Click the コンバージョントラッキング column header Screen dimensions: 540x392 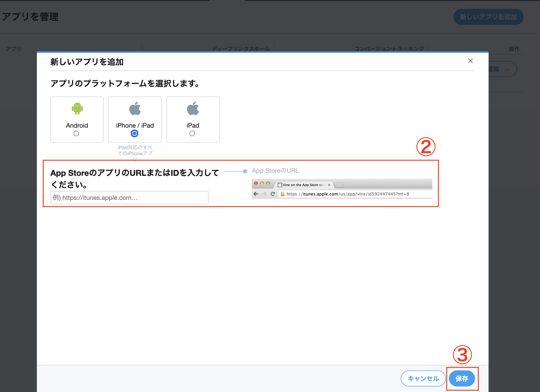(x=389, y=48)
